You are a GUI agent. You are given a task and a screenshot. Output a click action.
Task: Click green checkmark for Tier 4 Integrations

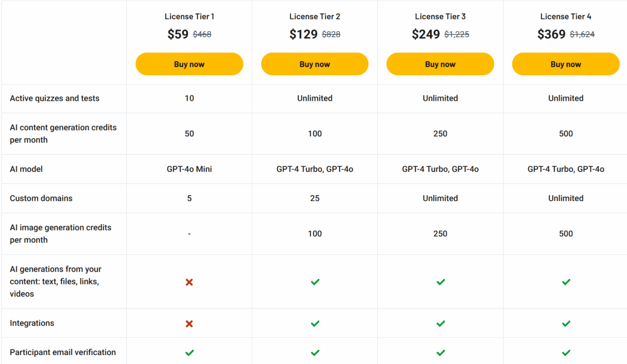(x=566, y=324)
